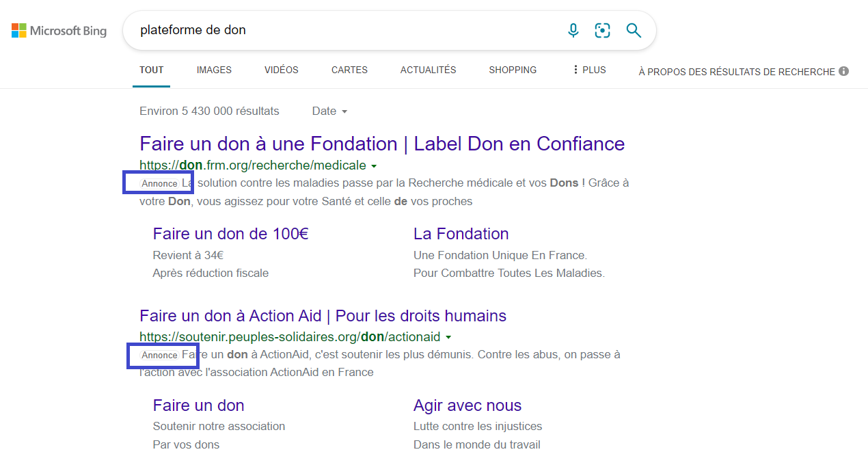Click 'Après réduction fiscale' text
Viewport: 868px width, 454px height.
(x=211, y=273)
